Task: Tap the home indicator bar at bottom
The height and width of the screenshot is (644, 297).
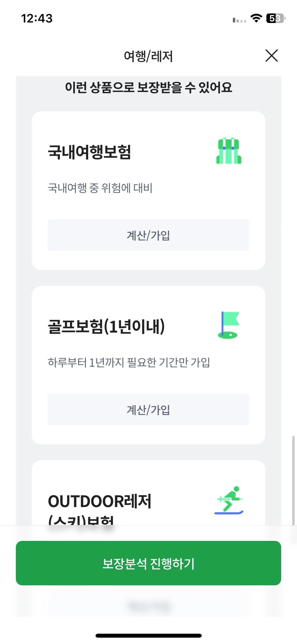Action: click(x=148, y=636)
